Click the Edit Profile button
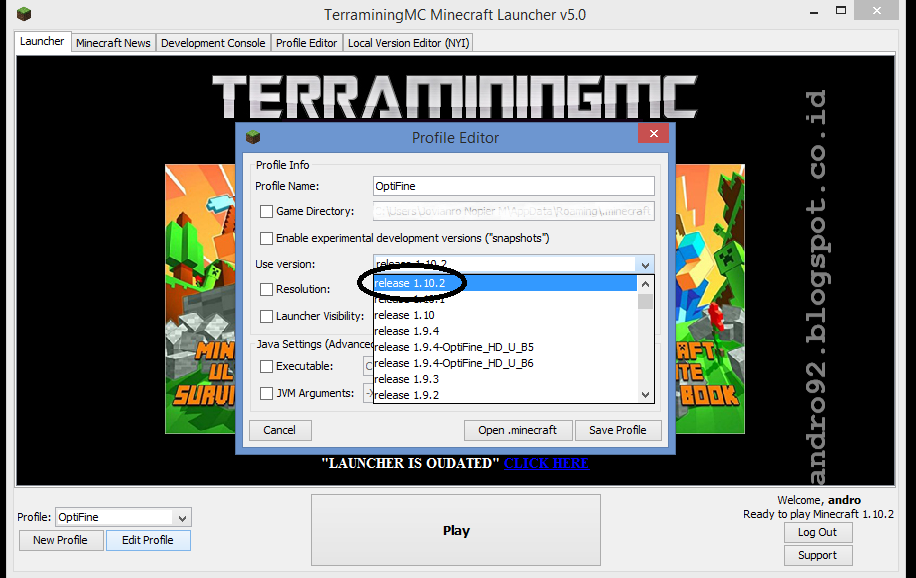This screenshot has width=916, height=578. point(148,540)
